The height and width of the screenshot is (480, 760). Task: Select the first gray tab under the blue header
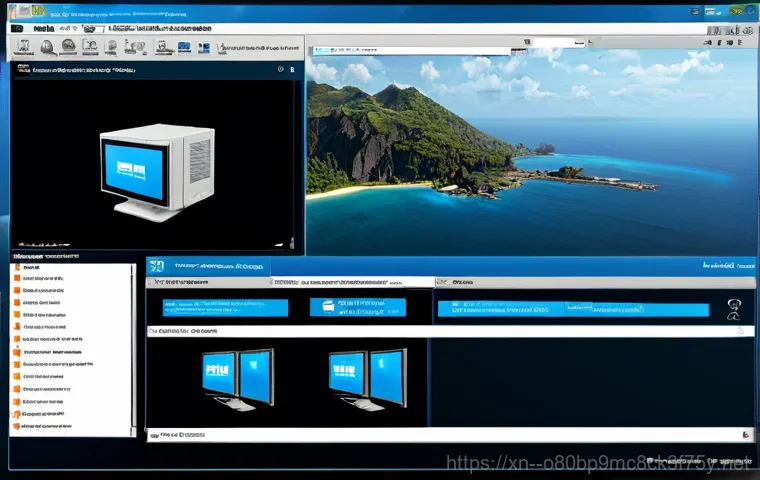coord(208,282)
